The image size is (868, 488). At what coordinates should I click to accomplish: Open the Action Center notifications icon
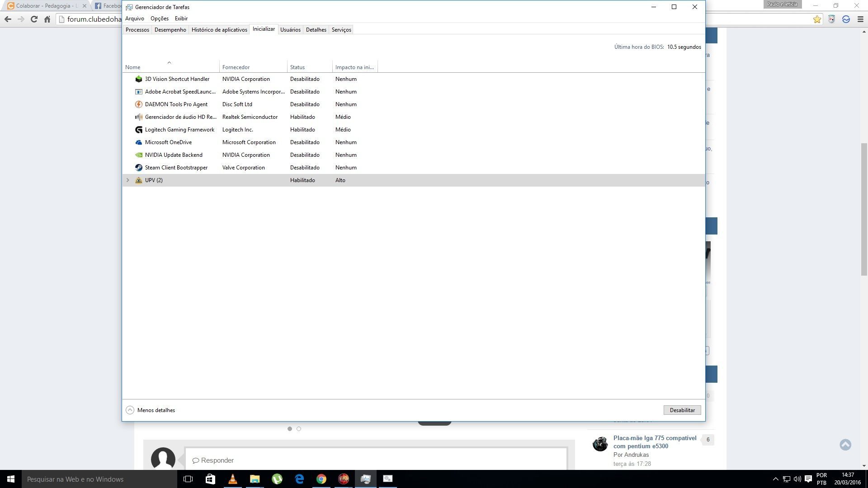808,479
